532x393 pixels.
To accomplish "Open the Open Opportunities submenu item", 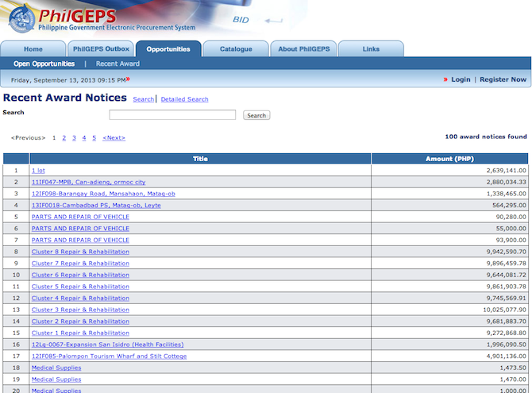I will (44, 64).
